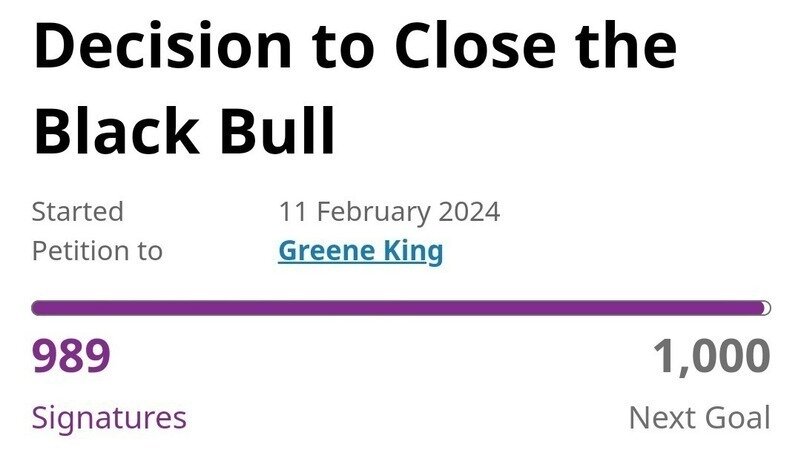Select the 1,000 goal number
Screen dimensions: 800x450
(x=712, y=358)
